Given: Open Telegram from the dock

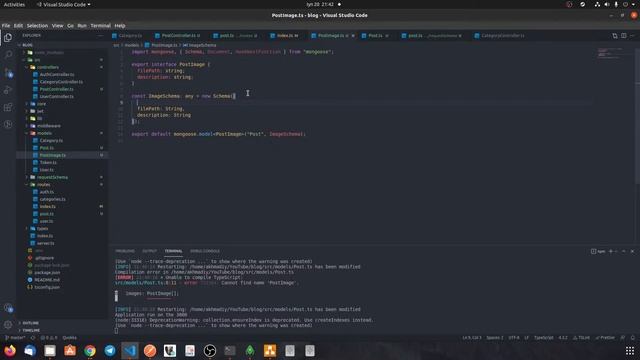Looking at the screenshot, I should (x=110, y=351).
